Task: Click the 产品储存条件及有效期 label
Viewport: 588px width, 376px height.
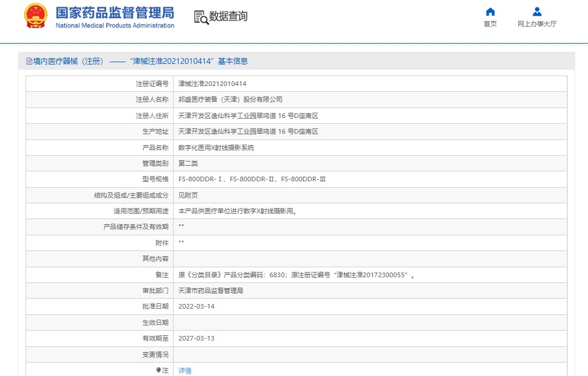Action: tap(136, 227)
